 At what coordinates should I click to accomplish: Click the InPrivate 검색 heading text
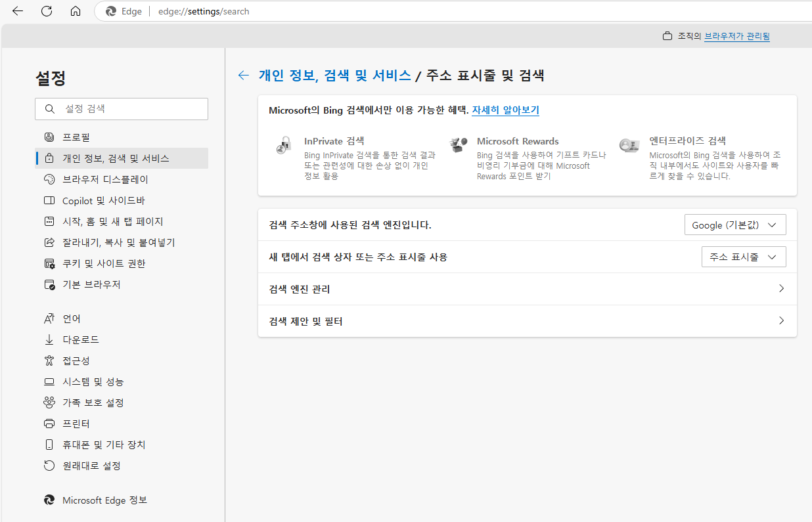[x=334, y=141]
